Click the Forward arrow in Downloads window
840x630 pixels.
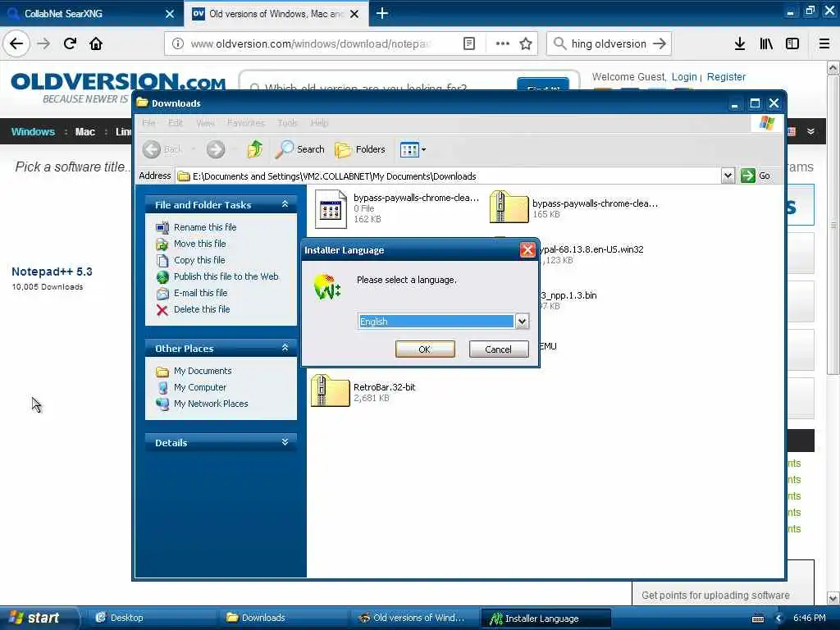(x=216, y=149)
